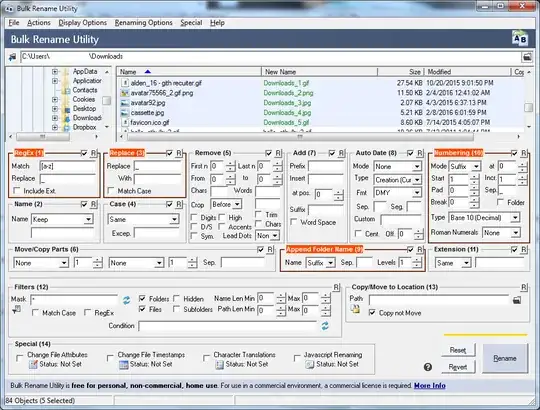Screen dimensions: 540x410
Task: Sort the list by the Modified column header
Action: pos(467,72)
